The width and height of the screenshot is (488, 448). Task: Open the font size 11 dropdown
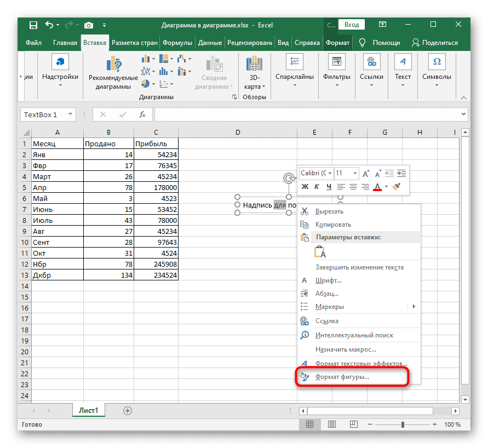click(355, 173)
